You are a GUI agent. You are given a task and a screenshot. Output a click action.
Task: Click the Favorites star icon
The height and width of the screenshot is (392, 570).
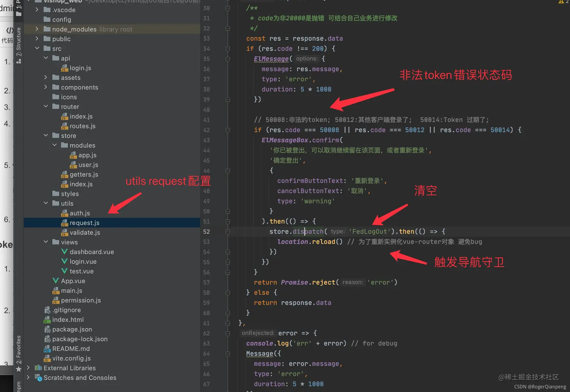(18, 369)
